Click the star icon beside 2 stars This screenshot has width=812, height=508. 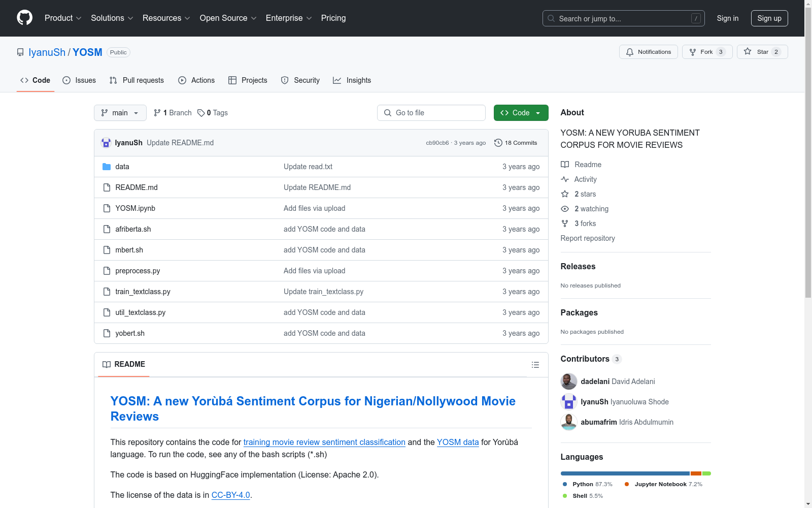(x=565, y=194)
